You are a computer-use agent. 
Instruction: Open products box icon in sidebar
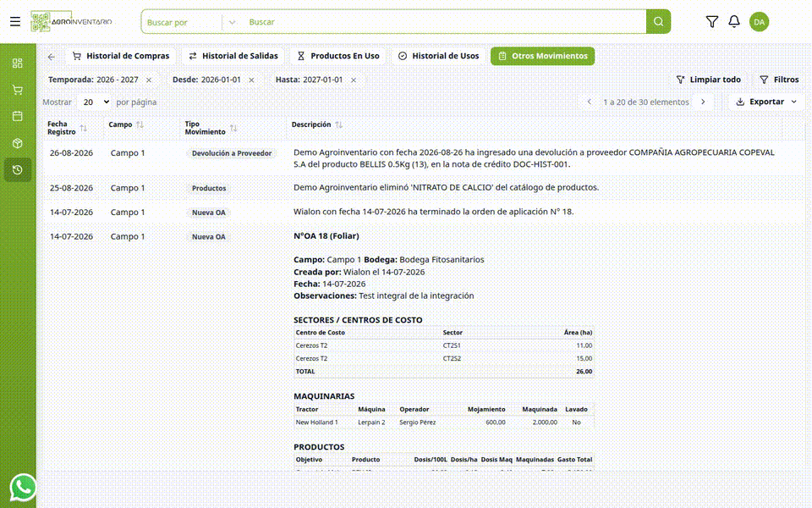[18, 143]
